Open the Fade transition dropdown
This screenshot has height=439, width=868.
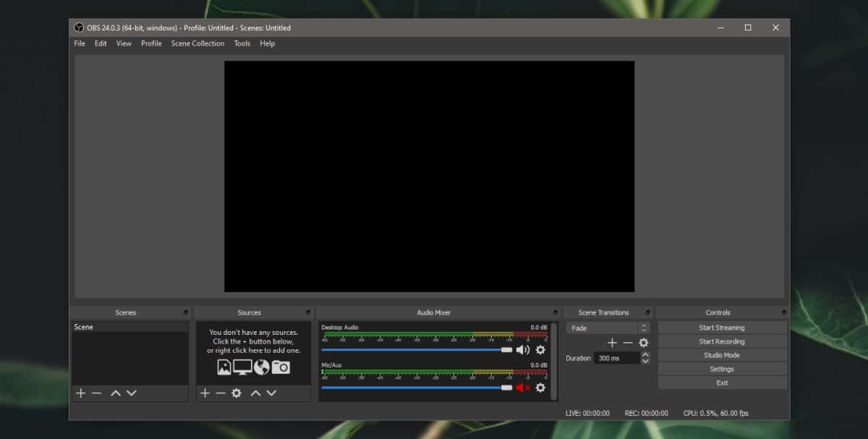[608, 328]
